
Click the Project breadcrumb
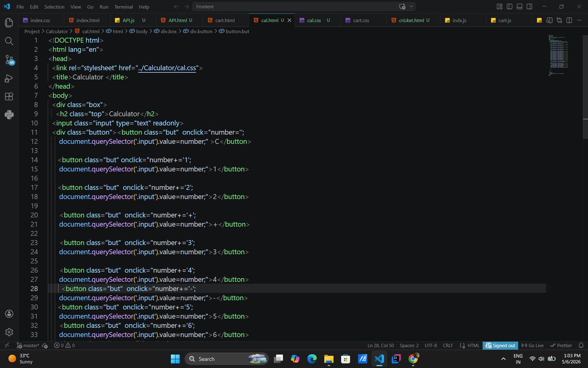coord(32,31)
